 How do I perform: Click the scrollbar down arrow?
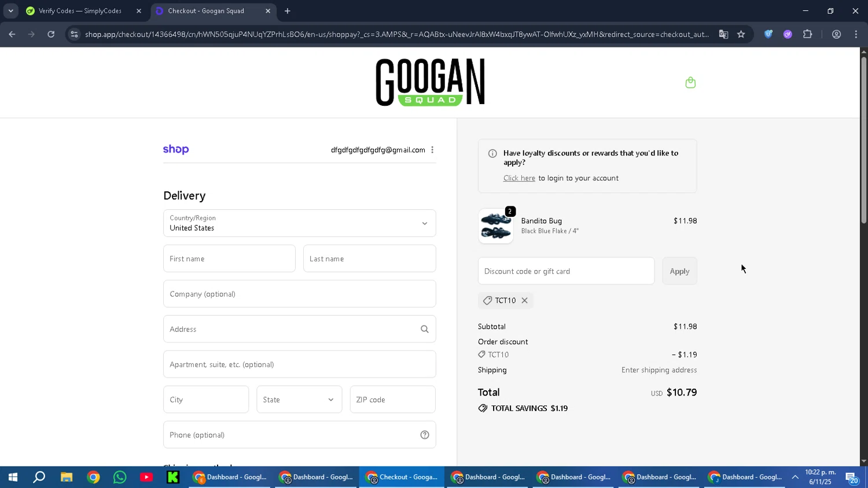863,461
